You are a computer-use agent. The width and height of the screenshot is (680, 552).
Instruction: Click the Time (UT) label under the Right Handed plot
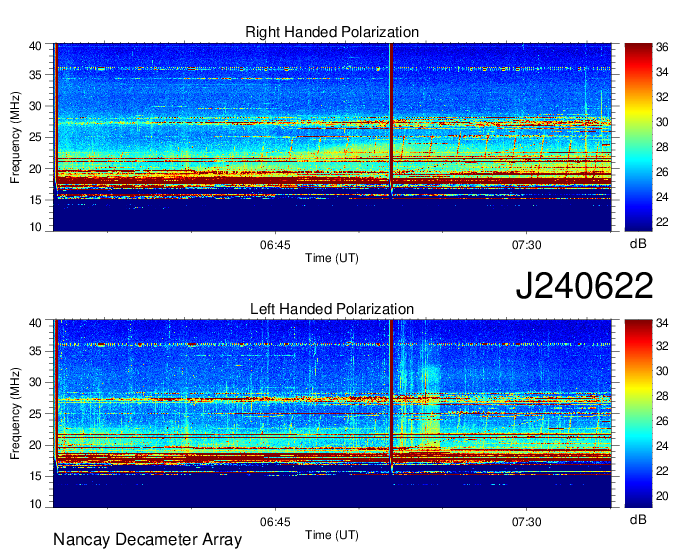pyautogui.click(x=332, y=258)
